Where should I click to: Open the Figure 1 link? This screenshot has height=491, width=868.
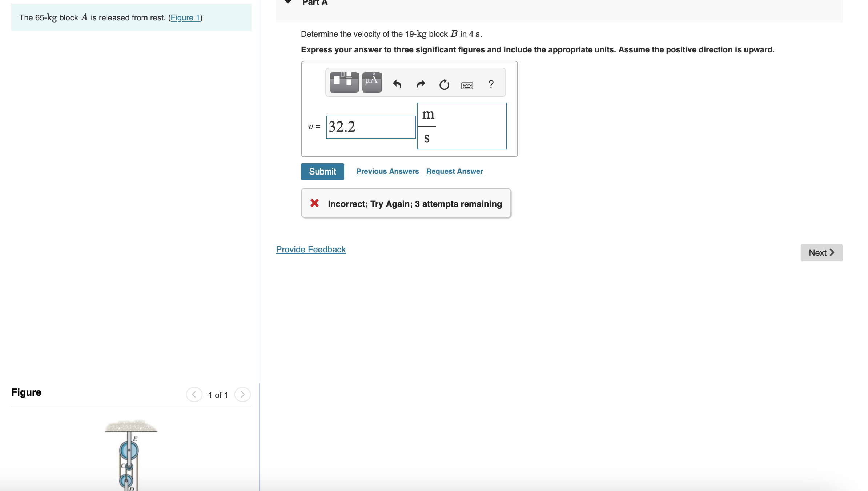pyautogui.click(x=185, y=17)
